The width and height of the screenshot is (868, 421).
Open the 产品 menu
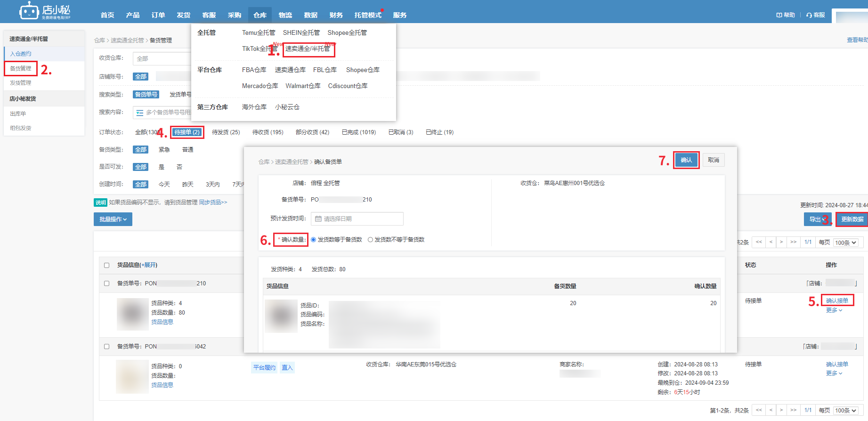(x=133, y=15)
